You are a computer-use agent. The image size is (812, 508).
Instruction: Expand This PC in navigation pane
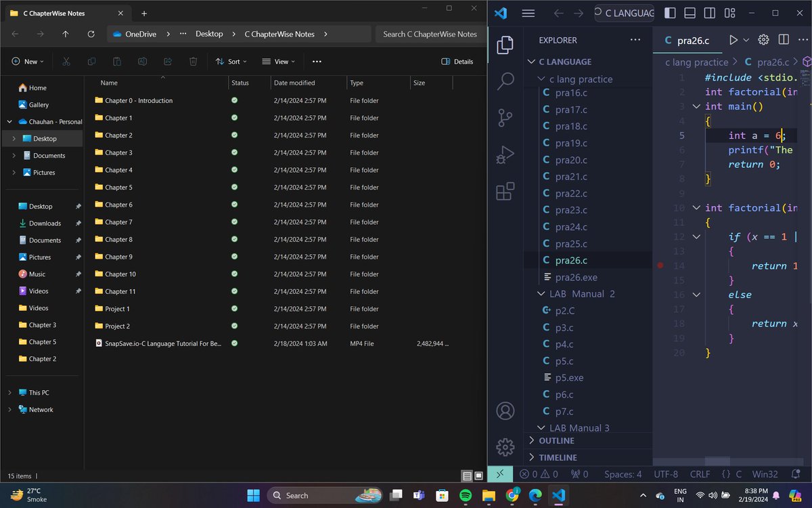point(9,393)
